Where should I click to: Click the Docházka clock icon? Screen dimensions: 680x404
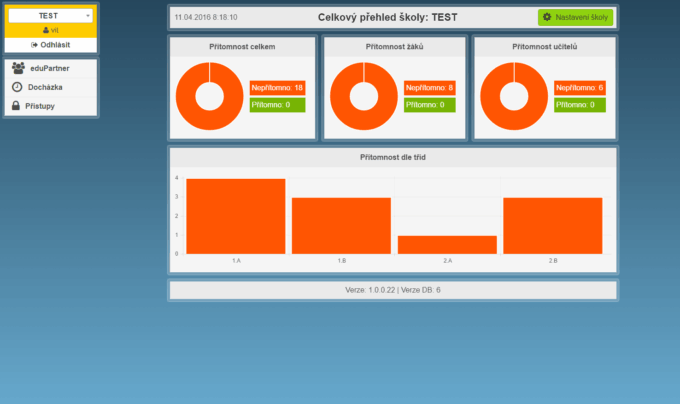(x=17, y=87)
